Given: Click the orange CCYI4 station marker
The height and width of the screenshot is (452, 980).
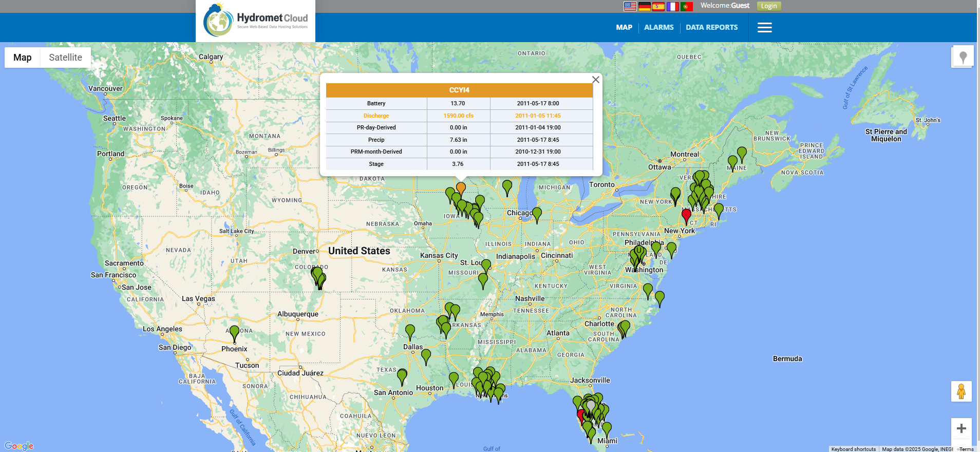Looking at the screenshot, I should (461, 189).
